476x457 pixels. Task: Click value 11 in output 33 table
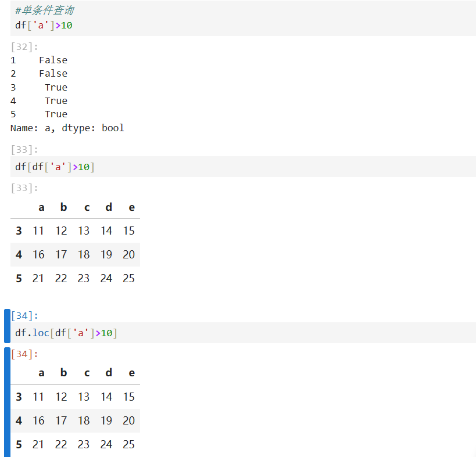tap(38, 231)
